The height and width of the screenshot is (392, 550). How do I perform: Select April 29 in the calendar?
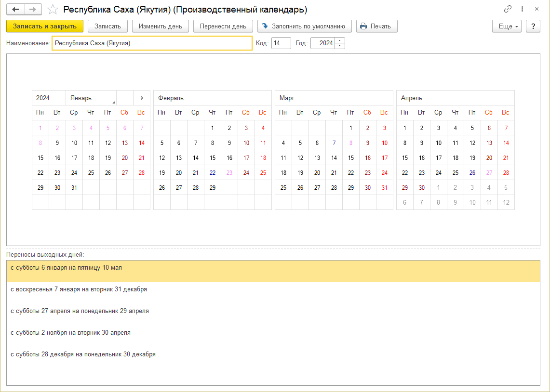tap(405, 188)
